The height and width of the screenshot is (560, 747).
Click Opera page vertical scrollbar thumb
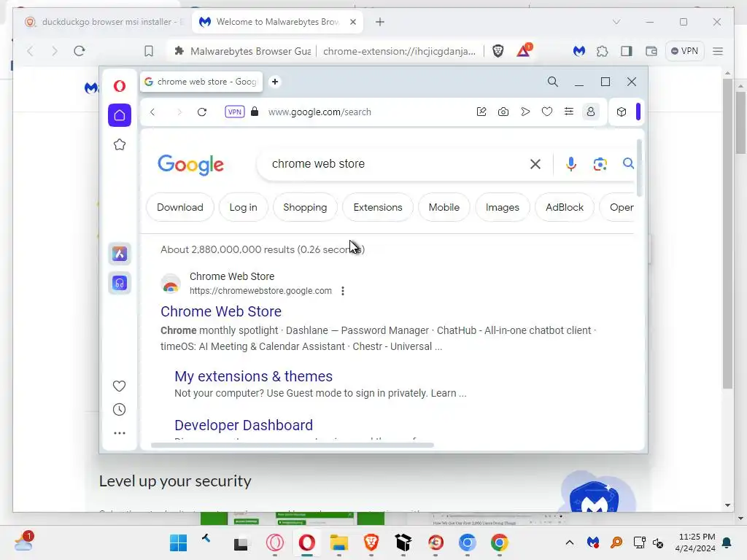pos(639,168)
